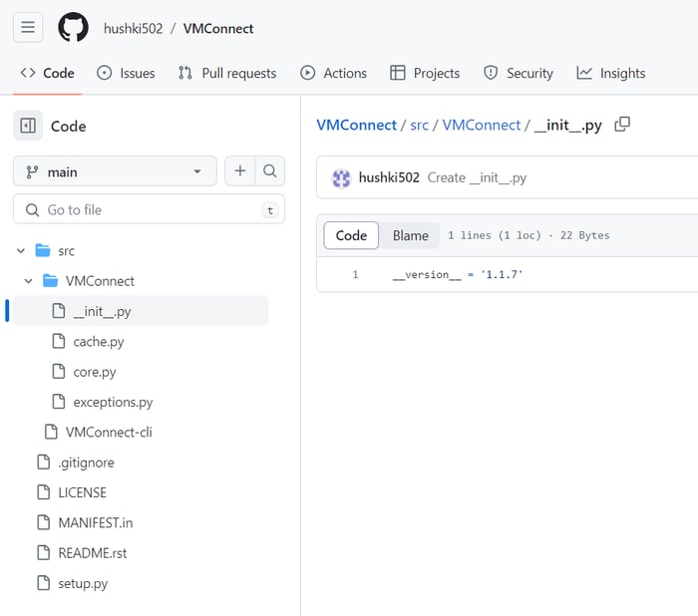Click VMConnect root breadcrumb link

pyautogui.click(x=356, y=125)
